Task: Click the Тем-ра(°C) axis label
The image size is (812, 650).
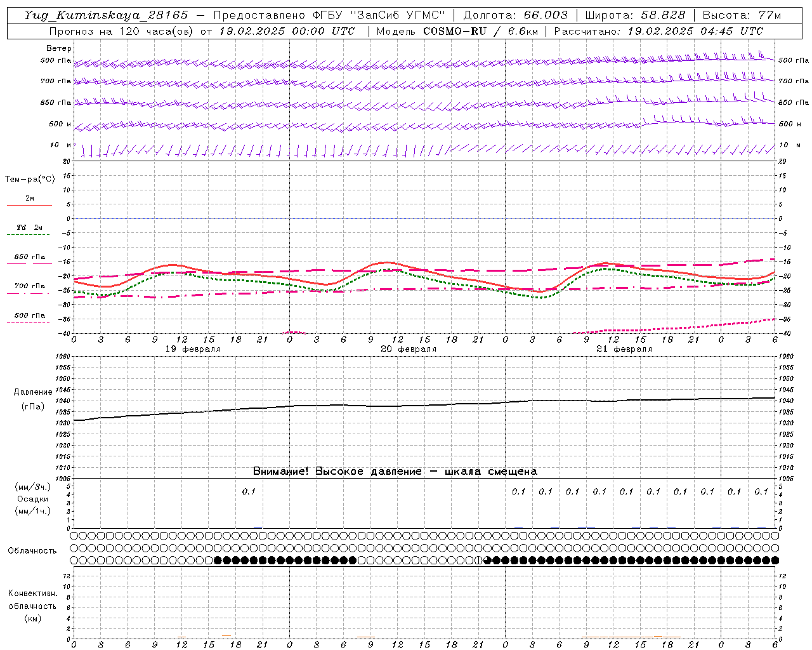Action: [30, 180]
